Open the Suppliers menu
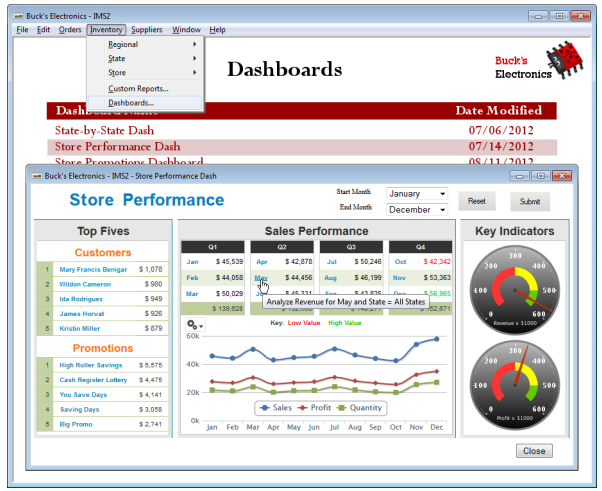Screen dimensions: 602x491 (x=147, y=30)
